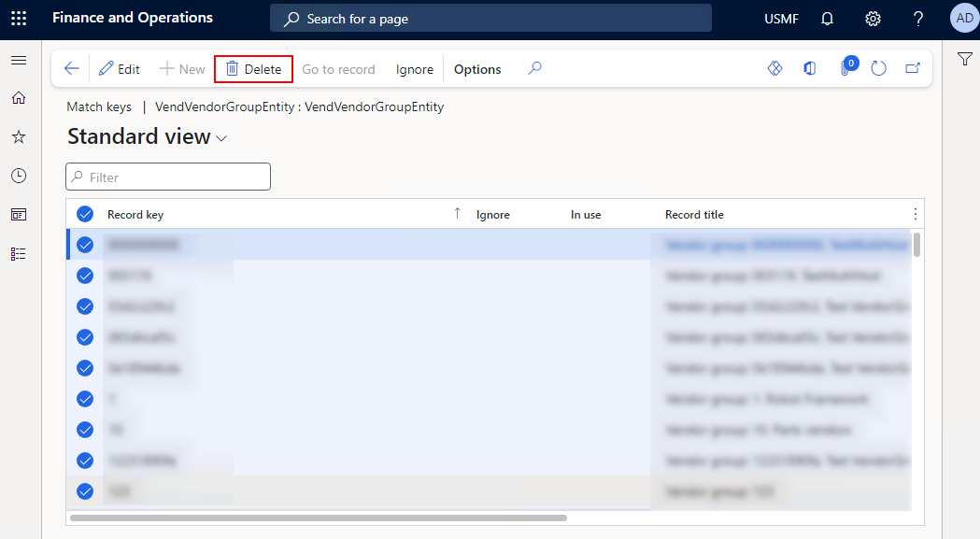This screenshot has width=980, height=539.
Task: Open the help question mark menu
Action: point(918,19)
